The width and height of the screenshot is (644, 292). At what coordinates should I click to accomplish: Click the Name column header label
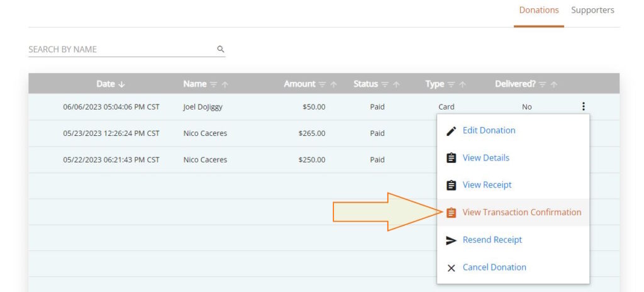click(x=195, y=84)
